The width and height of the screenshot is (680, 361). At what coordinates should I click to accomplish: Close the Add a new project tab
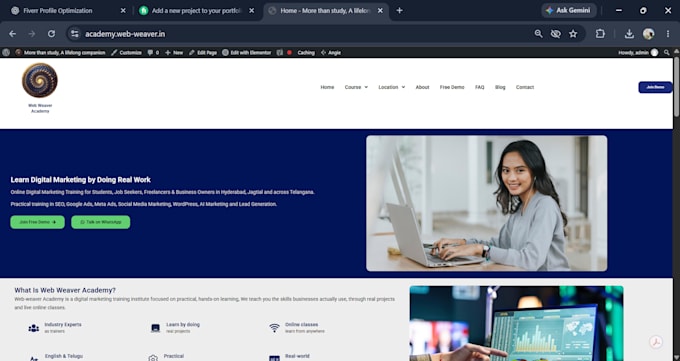coord(252,11)
